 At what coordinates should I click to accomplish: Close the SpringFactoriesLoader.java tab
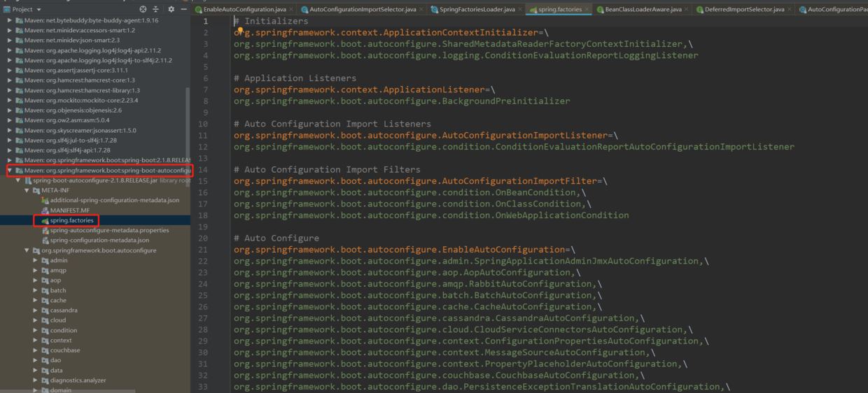point(520,9)
